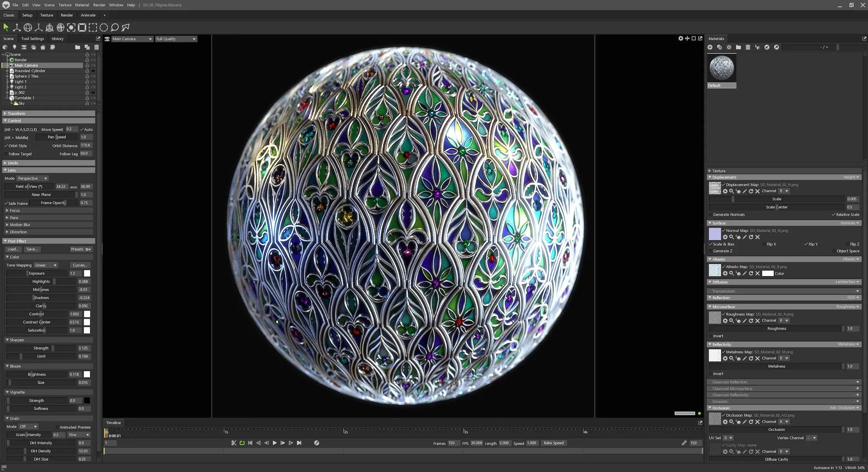The image size is (868, 472).
Task: Expand the Focus section
Action: click(x=48, y=210)
